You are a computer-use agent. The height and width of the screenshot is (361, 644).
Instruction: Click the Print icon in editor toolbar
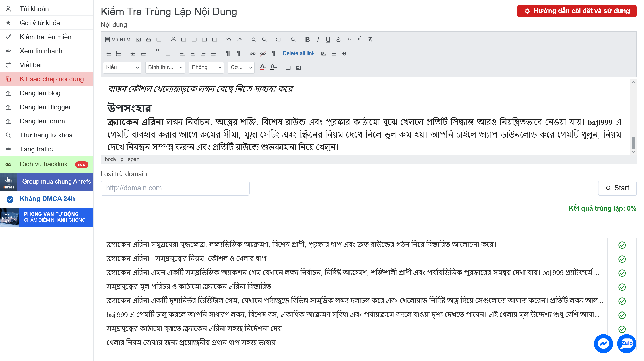point(148,39)
